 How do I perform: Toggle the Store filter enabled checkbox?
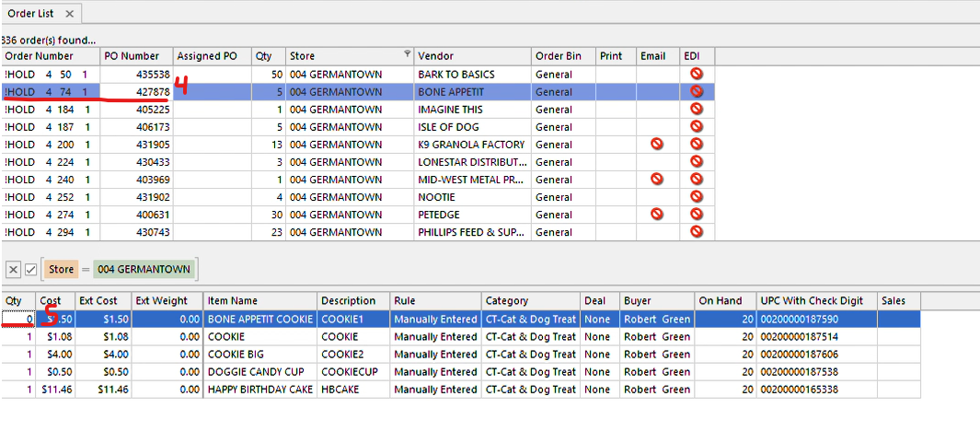[30, 270]
